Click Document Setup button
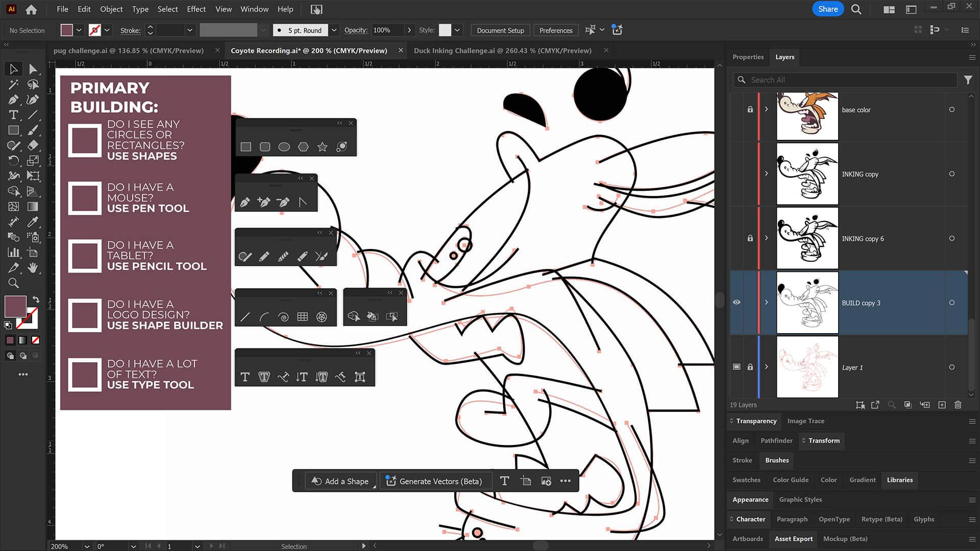 [x=500, y=30]
